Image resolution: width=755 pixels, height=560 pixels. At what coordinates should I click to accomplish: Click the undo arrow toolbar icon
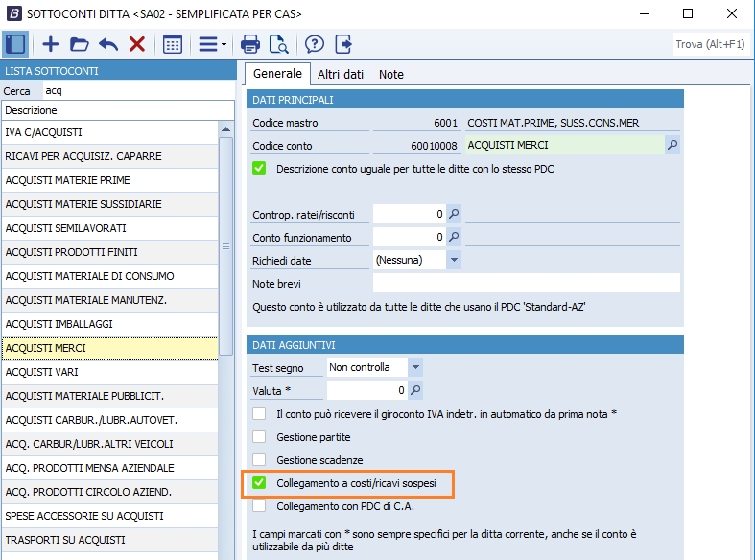point(107,44)
